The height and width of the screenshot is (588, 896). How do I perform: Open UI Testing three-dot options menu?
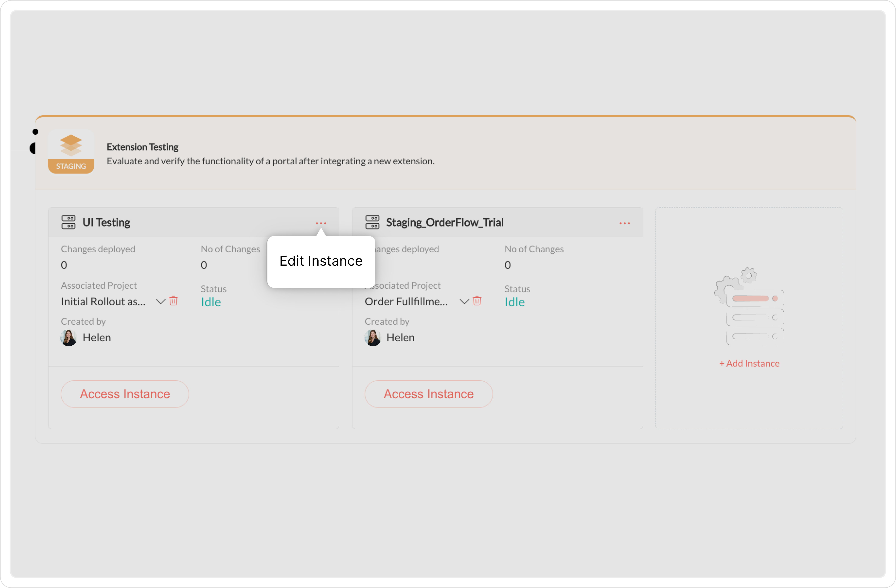(x=321, y=223)
